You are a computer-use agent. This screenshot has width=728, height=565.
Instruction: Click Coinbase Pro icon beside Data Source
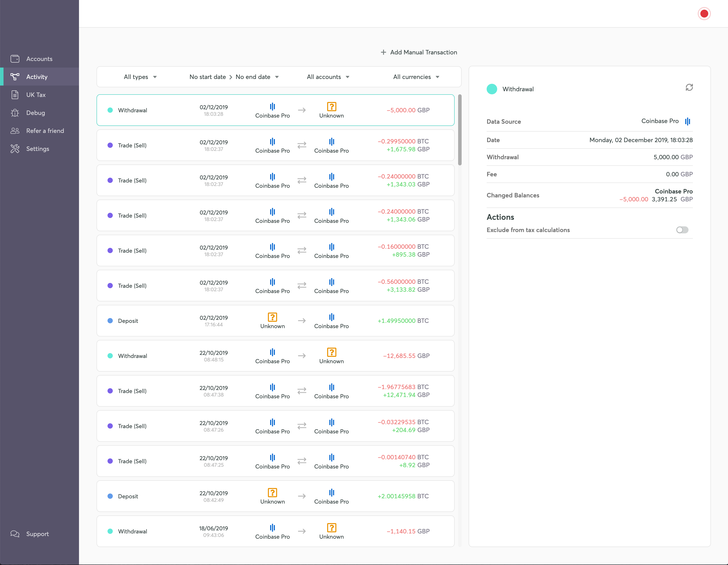click(x=687, y=121)
